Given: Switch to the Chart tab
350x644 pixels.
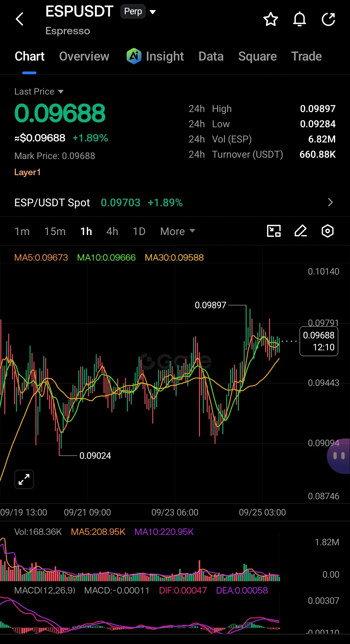Looking at the screenshot, I should [29, 56].
